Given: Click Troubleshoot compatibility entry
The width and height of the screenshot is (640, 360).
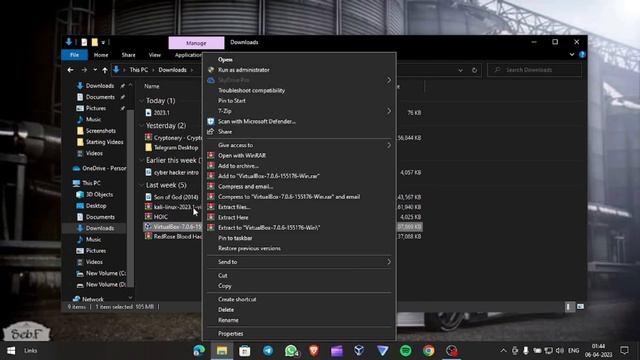Looking at the screenshot, I should [x=251, y=91].
